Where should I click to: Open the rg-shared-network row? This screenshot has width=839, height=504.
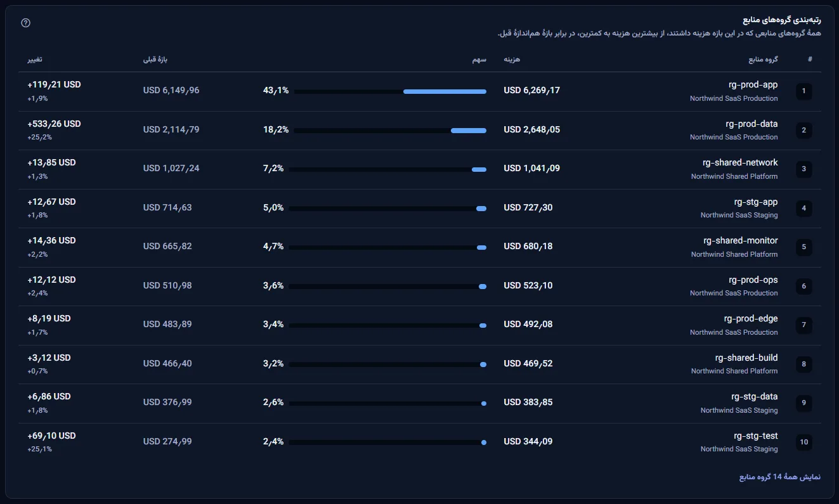pyautogui.click(x=420, y=169)
